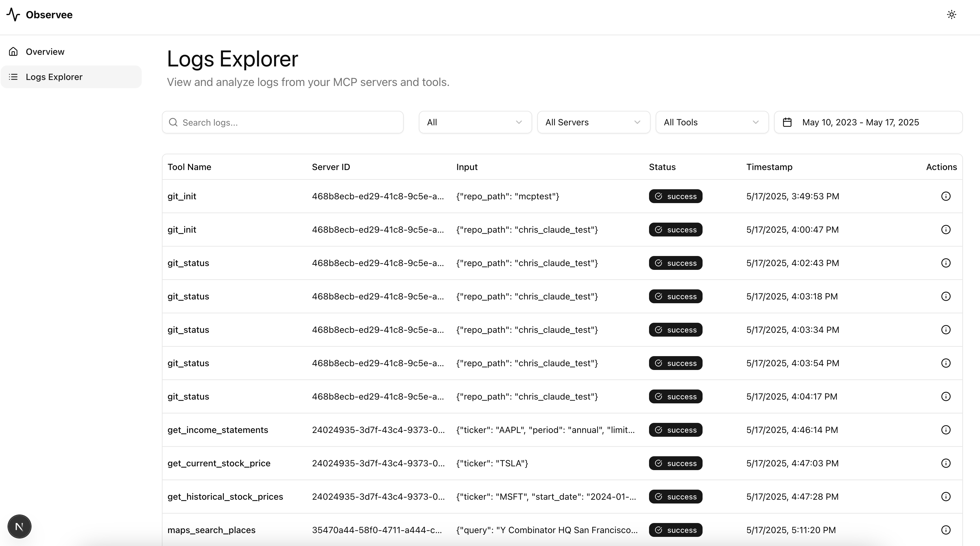This screenshot has width=980, height=546.
Task: Click the Observee pulse logo icon
Action: pos(13,14)
